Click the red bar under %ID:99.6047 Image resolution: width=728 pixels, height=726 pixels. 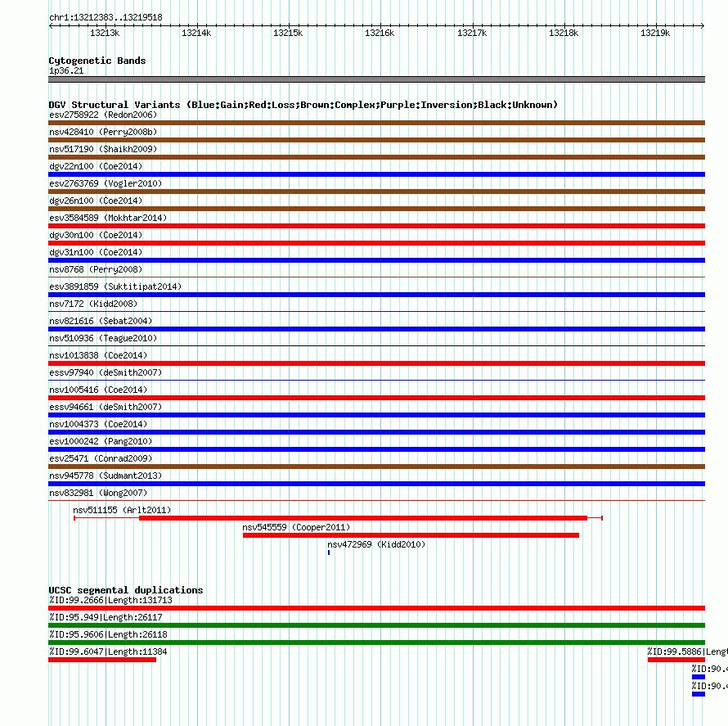(102, 660)
